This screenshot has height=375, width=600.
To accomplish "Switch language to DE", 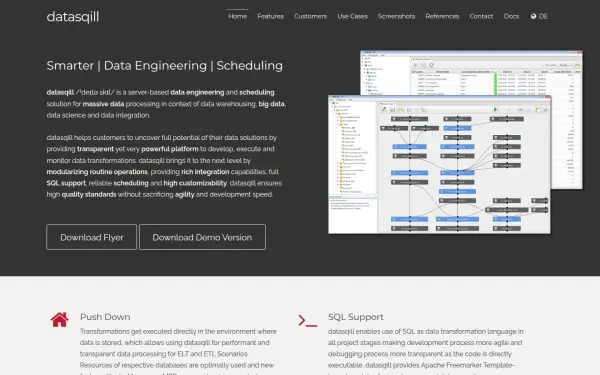I will 543,16.
